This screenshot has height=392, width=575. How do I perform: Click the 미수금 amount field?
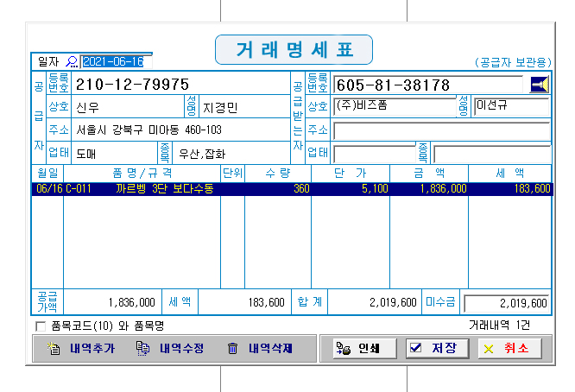tap(507, 303)
